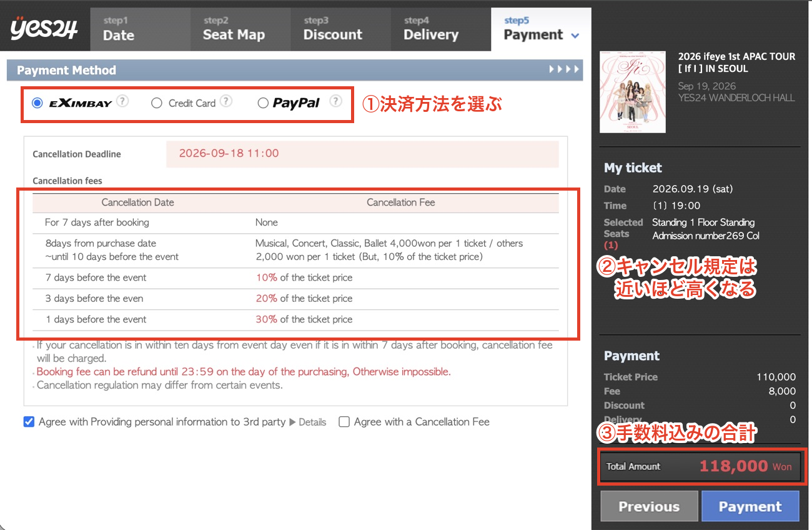The width and height of the screenshot is (812, 530).
Task: Select PayPal radio button
Action: coord(263,103)
